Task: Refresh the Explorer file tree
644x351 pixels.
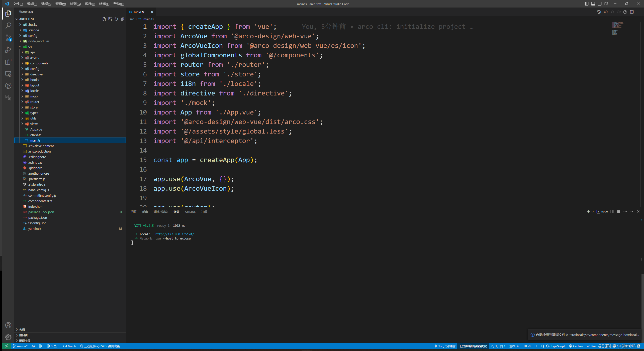Action: coord(116,19)
